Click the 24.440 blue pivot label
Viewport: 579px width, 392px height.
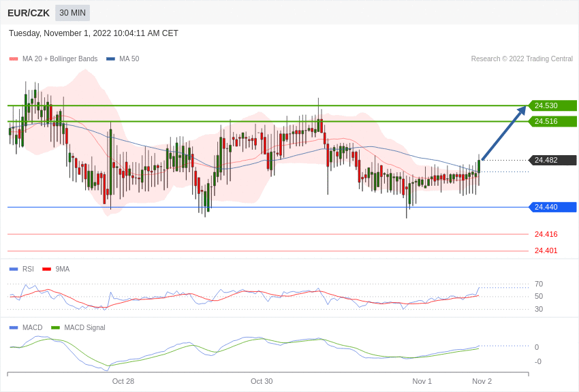tap(553, 207)
